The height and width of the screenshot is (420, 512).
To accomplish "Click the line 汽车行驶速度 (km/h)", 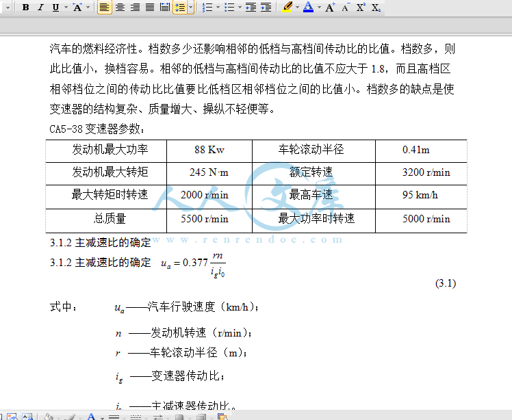I will [x=186, y=306].
